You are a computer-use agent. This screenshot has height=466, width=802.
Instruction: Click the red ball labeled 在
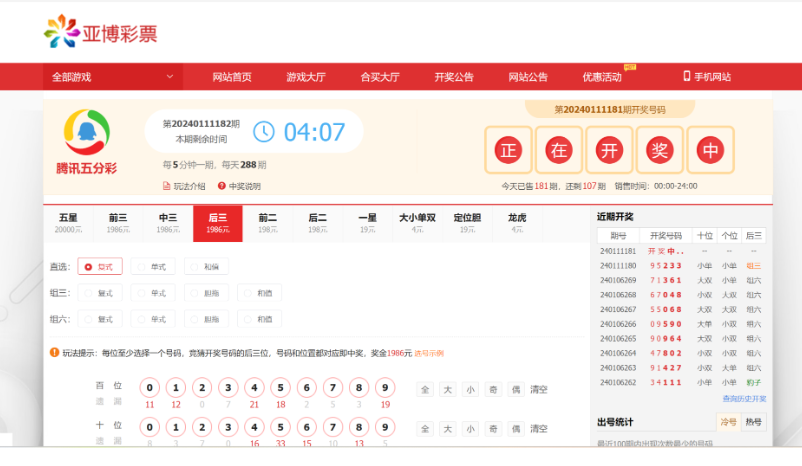point(559,150)
